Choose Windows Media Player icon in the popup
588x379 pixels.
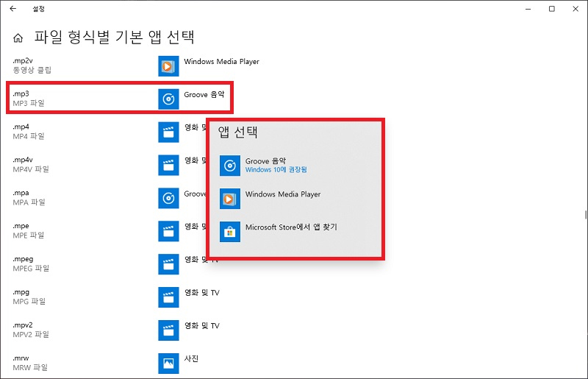coord(230,199)
